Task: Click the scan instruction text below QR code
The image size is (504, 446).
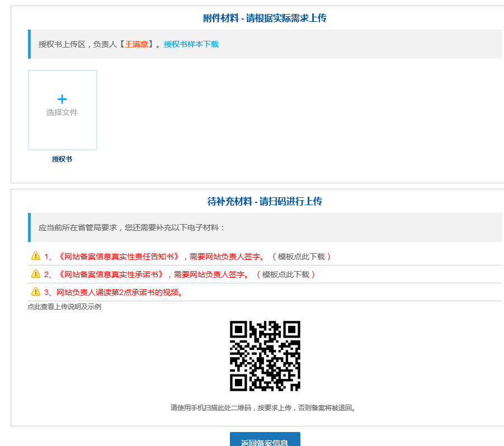Action: click(x=264, y=407)
